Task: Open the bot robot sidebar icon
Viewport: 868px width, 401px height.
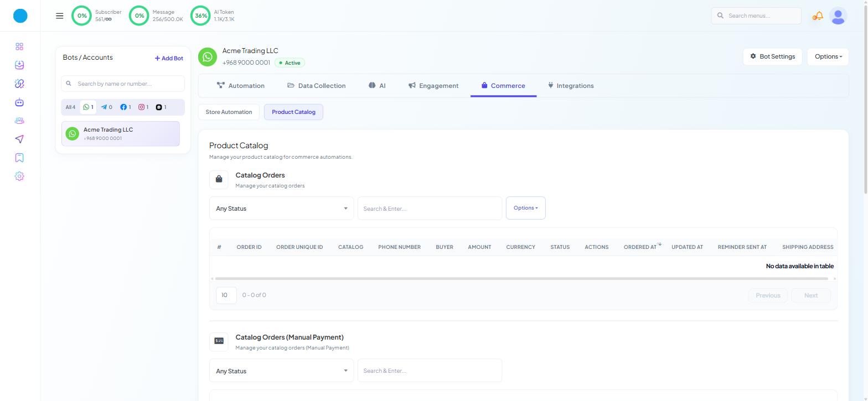Action: click(x=19, y=102)
